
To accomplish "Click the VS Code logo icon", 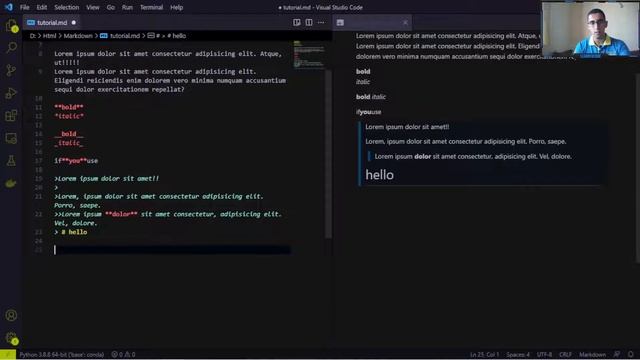I will pos(9,7).
